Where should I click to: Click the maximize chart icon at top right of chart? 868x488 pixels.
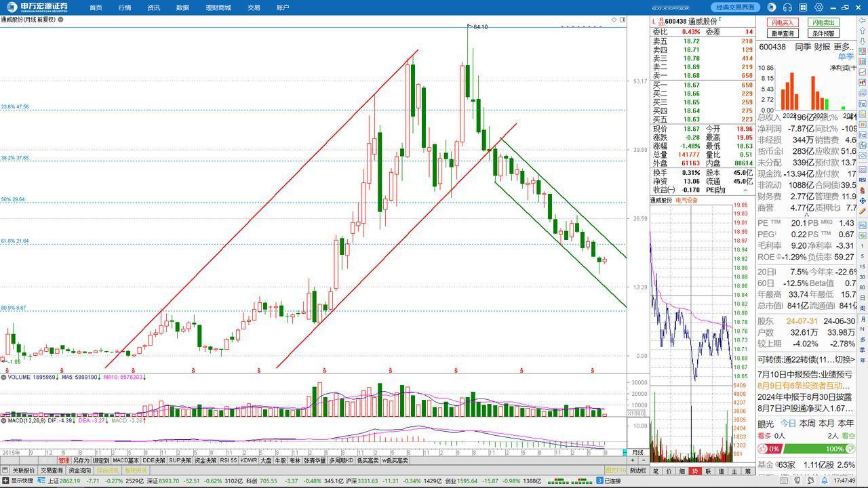[x=614, y=20]
